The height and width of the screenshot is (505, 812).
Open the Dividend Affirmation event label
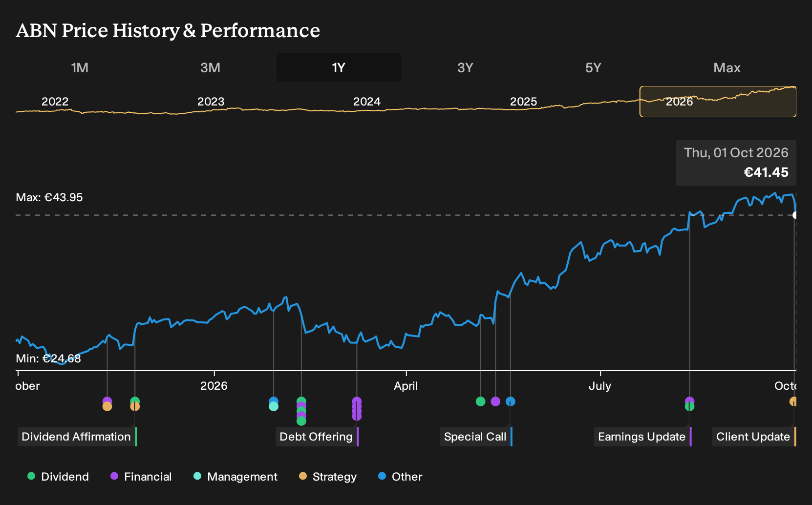[x=77, y=437]
